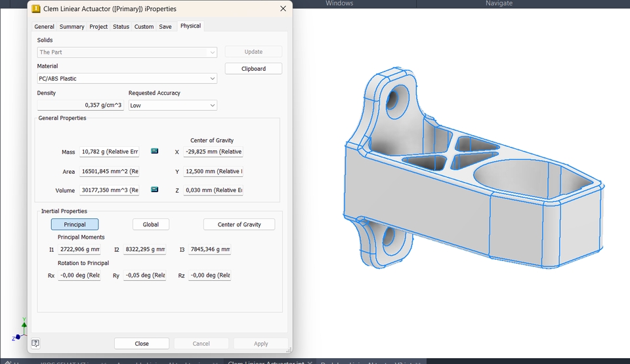Click the calculator icon next to Mass
Viewport: 630px width, 364px height.
click(154, 151)
